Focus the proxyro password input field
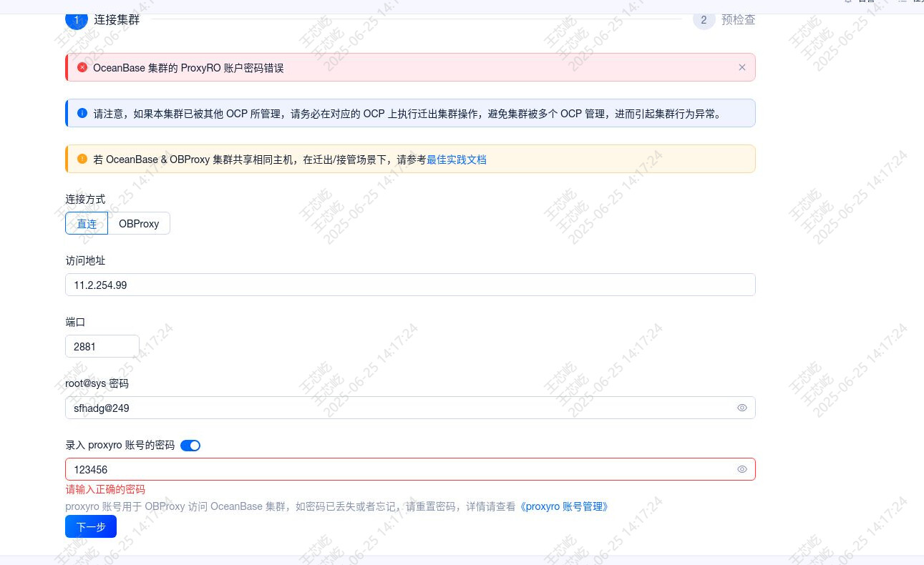 tap(410, 469)
